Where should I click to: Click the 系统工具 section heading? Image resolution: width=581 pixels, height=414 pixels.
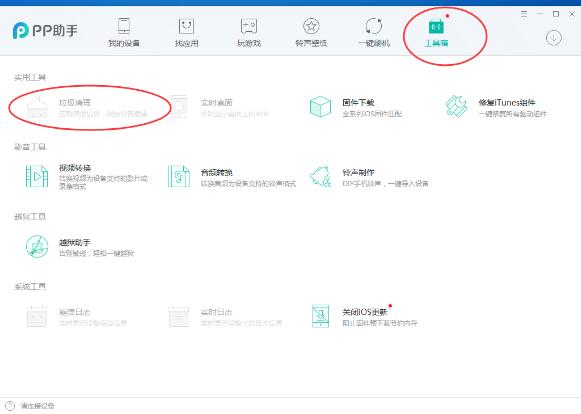point(30,286)
